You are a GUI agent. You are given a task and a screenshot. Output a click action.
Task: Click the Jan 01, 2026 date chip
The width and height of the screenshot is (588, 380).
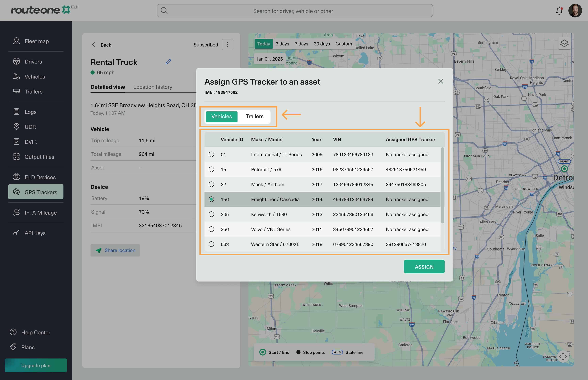coord(270,59)
